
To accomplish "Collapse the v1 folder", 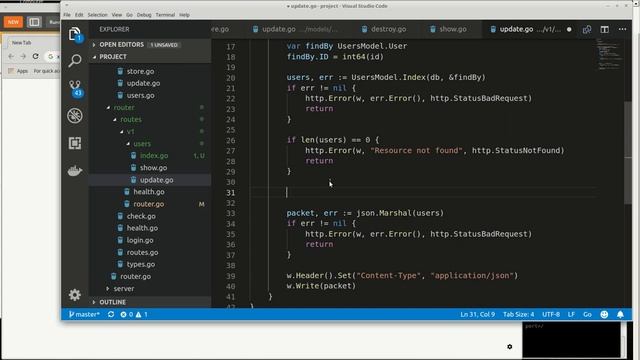I will (x=149, y=131).
